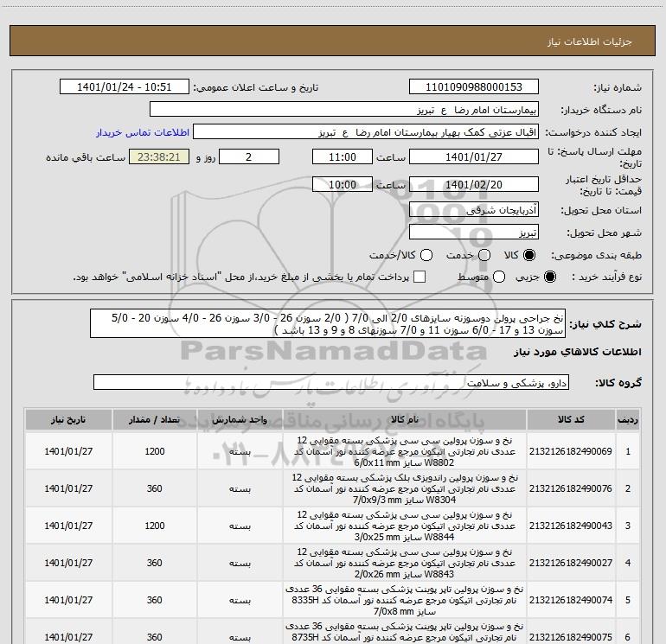
Task: Click item name with code 8335H 7/0x8 mm
Action: click(x=405, y=600)
